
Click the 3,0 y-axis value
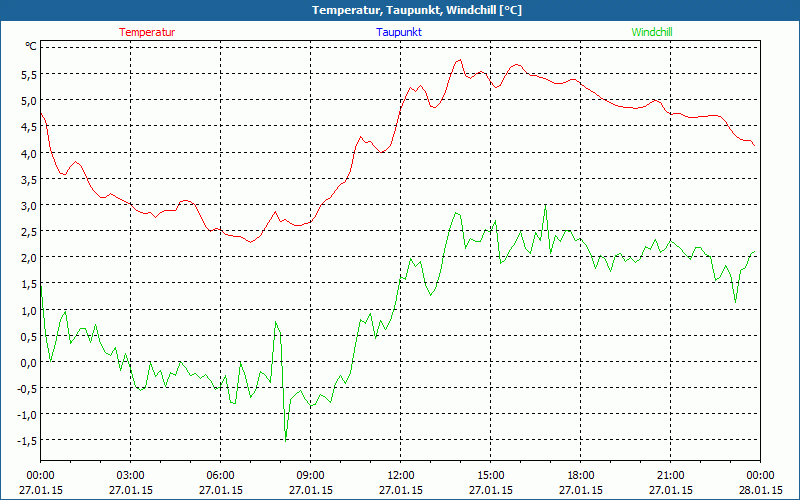click(29, 206)
